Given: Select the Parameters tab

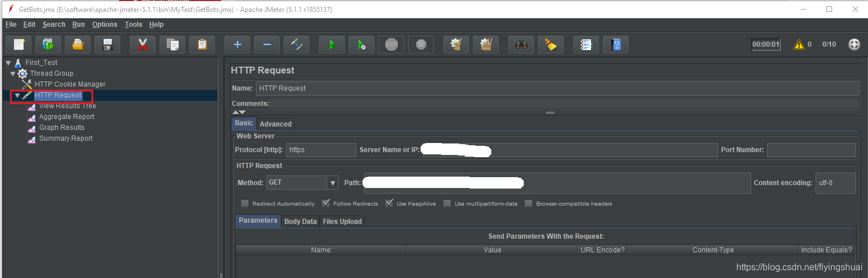Looking at the screenshot, I should pos(258,220).
